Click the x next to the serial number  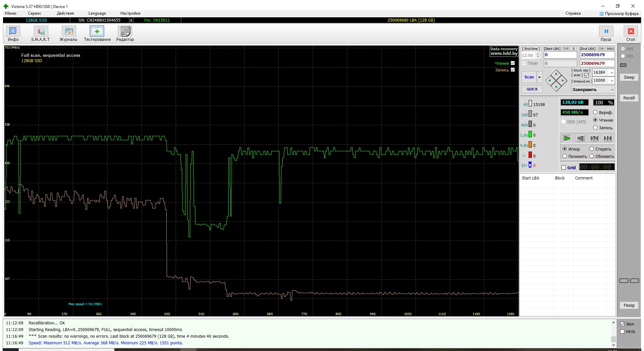(131, 20)
